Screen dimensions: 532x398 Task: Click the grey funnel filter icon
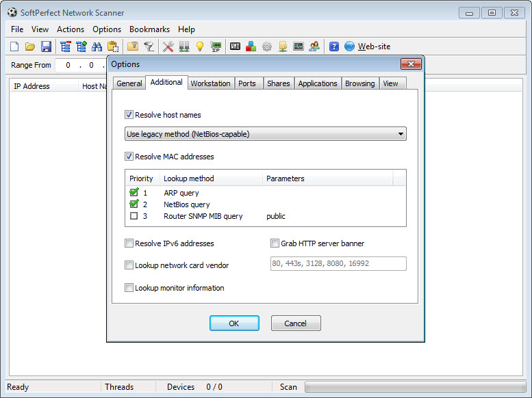(149, 47)
